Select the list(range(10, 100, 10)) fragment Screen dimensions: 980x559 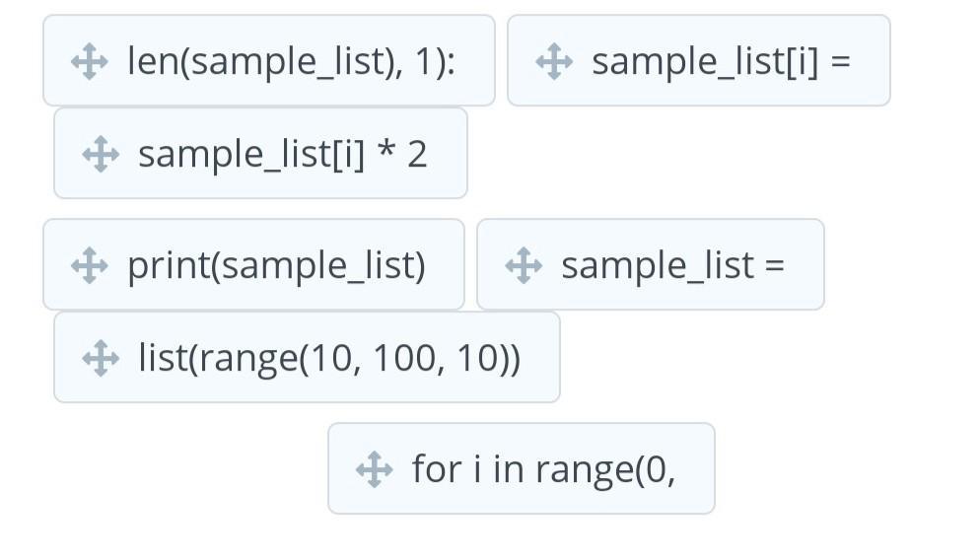(307, 357)
